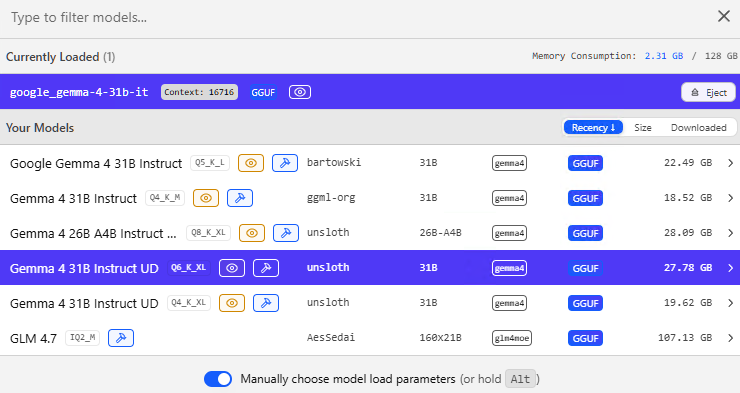The width and height of the screenshot is (740, 393).
Task: Click GGUF badge on Google Gemma 4 31B Instruct row
Action: [585, 163]
